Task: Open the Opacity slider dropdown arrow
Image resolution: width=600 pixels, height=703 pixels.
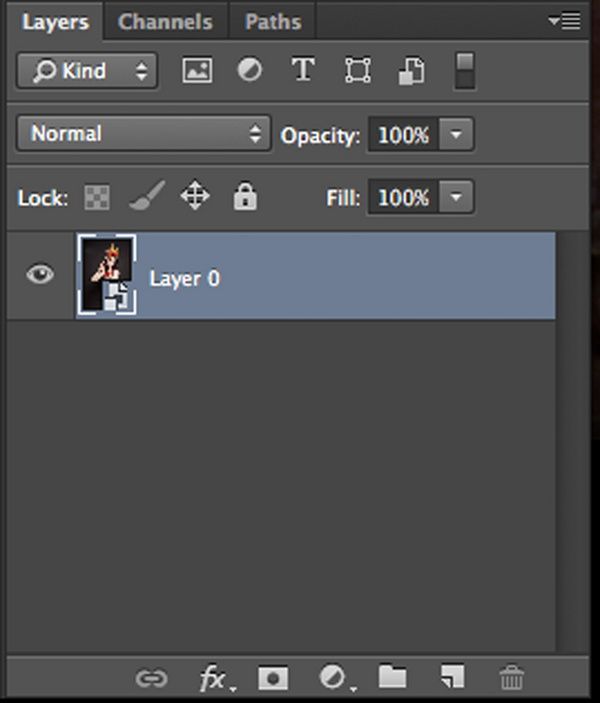Action: pos(455,134)
